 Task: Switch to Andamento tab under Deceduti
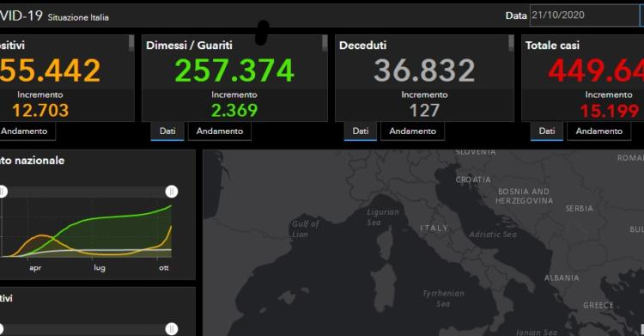(413, 131)
